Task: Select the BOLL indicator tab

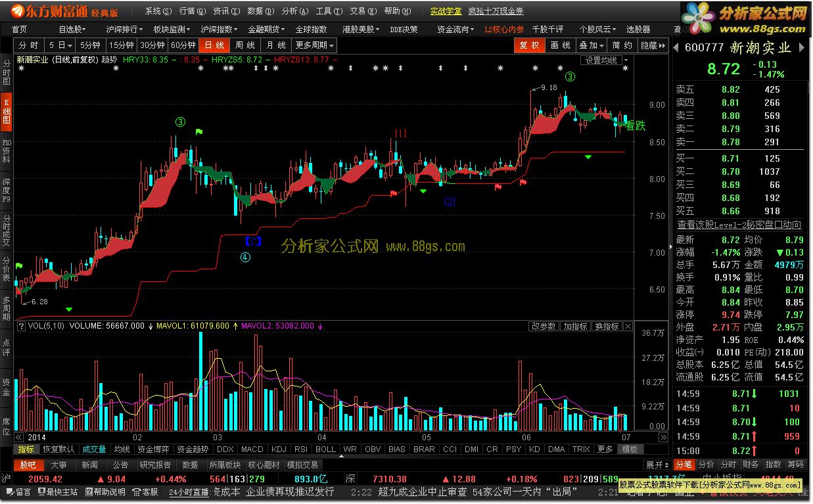Action: pyautogui.click(x=325, y=449)
